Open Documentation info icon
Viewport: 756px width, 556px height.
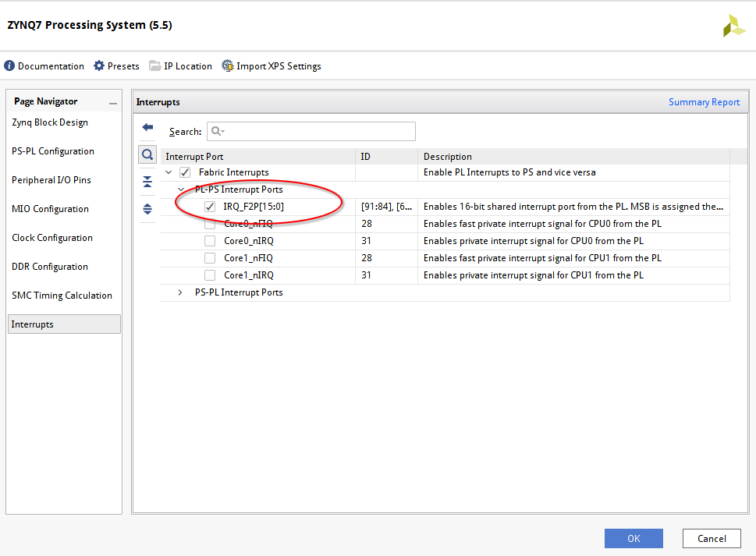point(9,66)
